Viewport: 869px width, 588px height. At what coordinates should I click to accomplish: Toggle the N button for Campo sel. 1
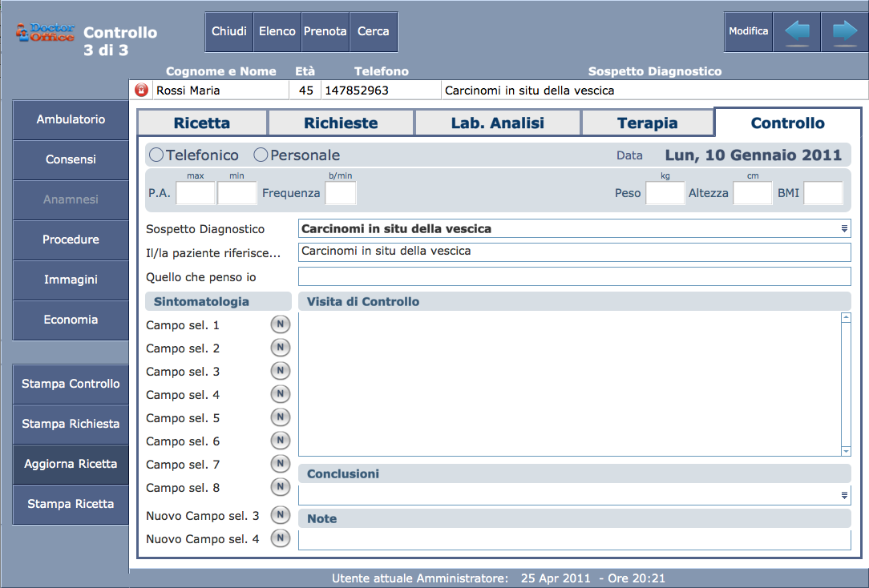point(281,324)
